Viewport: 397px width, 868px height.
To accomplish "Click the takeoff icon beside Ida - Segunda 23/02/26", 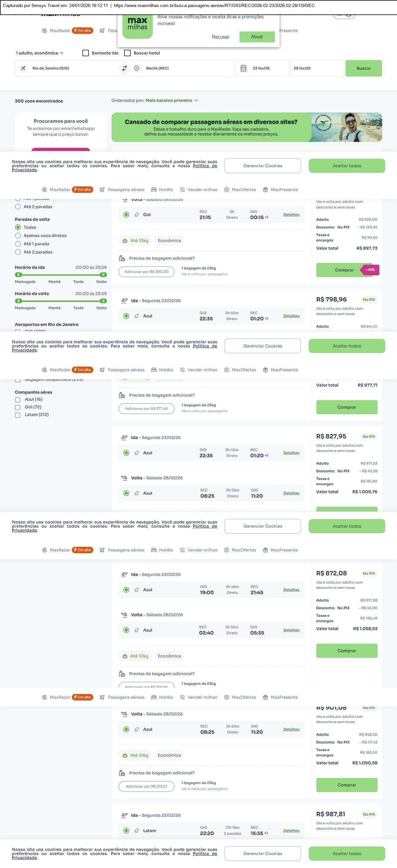I will [124, 301].
